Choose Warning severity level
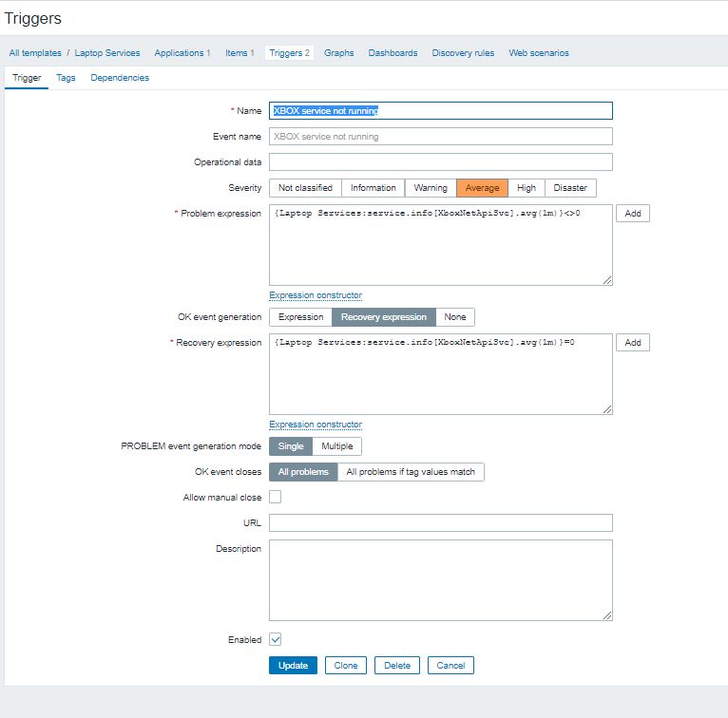Viewport: 728px width, 718px height. tap(431, 188)
